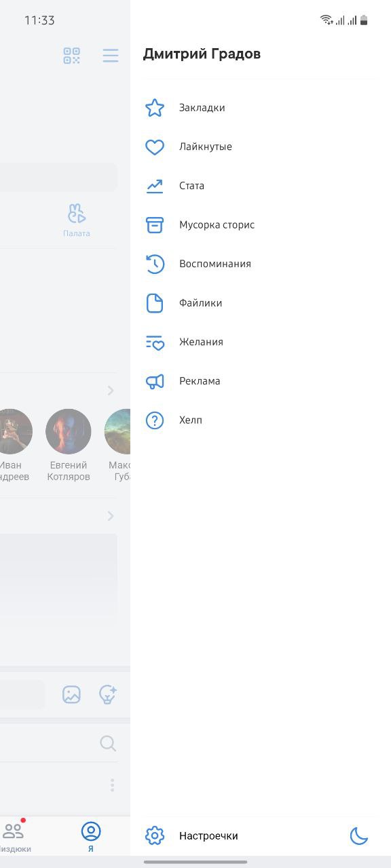The image size is (391, 868).
Task: Open the partially visible Макс friend avatar
Action: click(x=117, y=431)
